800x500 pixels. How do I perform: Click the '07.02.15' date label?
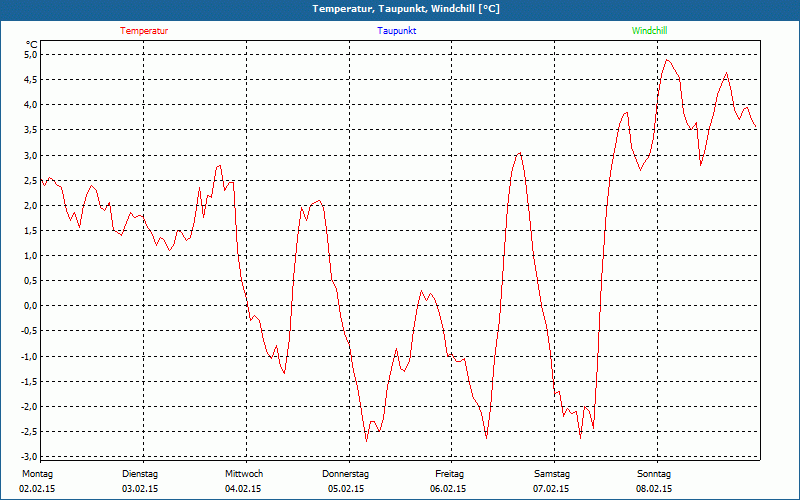(x=551, y=489)
